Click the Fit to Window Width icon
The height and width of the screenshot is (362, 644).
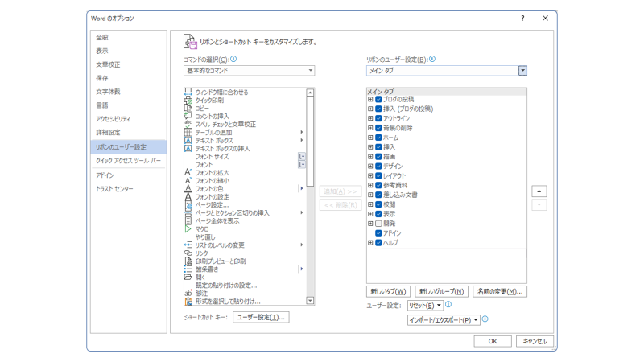click(188, 93)
